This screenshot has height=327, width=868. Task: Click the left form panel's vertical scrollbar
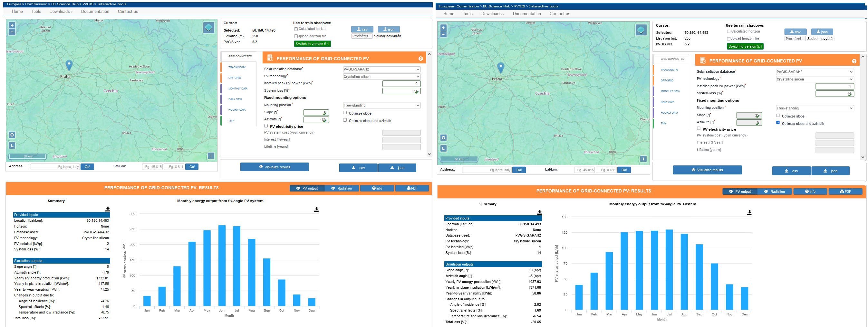(x=429, y=104)
